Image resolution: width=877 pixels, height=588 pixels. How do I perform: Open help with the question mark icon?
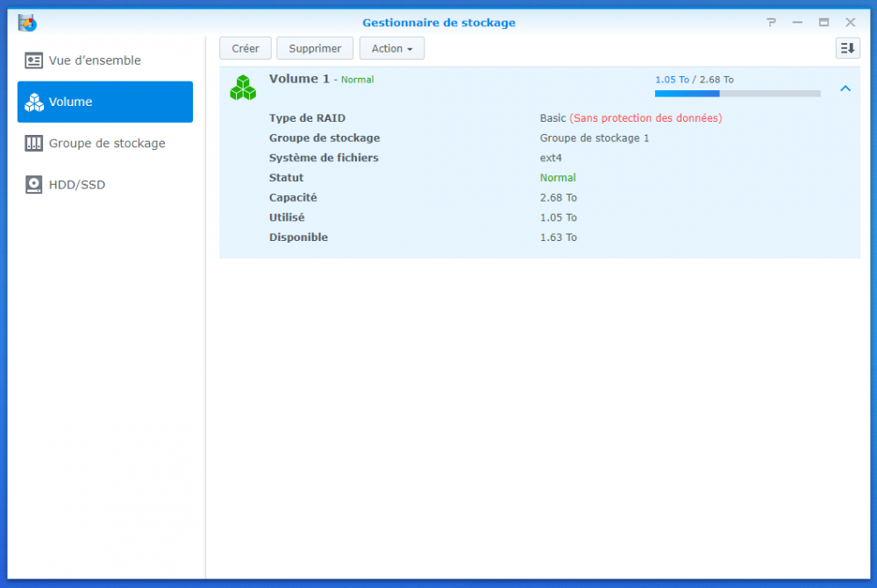(771, 23)
